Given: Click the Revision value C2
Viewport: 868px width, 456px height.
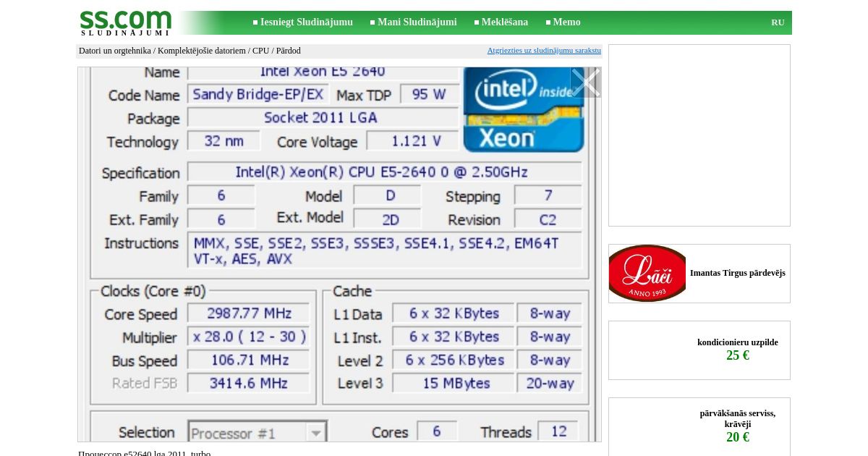Looking at the screenshot, I should click(548, 219).
